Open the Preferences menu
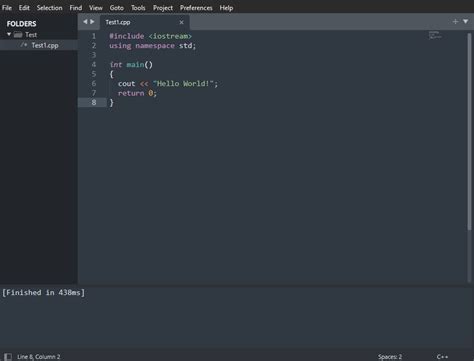474x361 pixels. pos(196,8)
